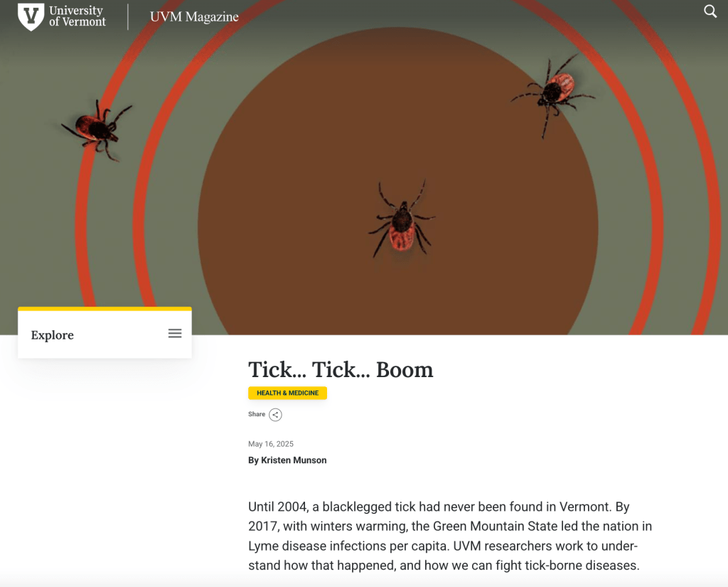The width and height of the screenshot is (728, 587).
Task: Click the tick in the center circle
Action: point(402,219)
